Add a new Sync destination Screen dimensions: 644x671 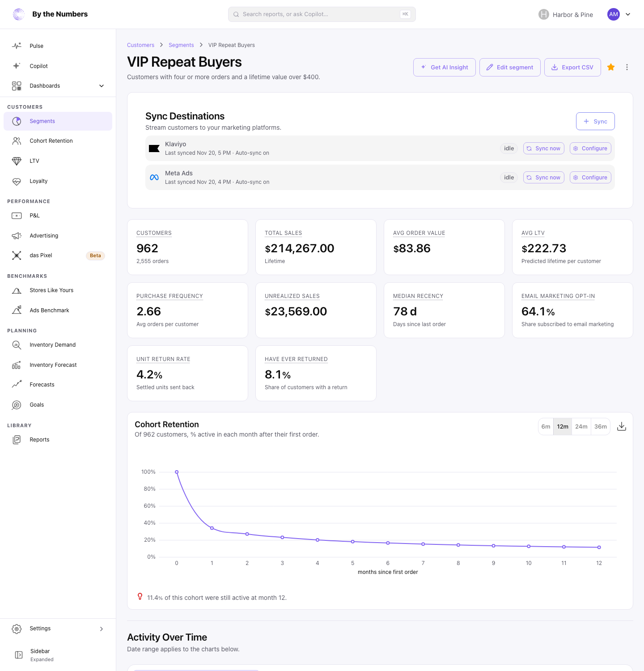point(595,121)
